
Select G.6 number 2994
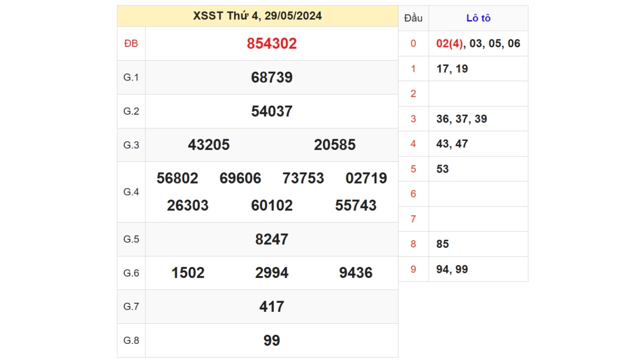(272, 273)
